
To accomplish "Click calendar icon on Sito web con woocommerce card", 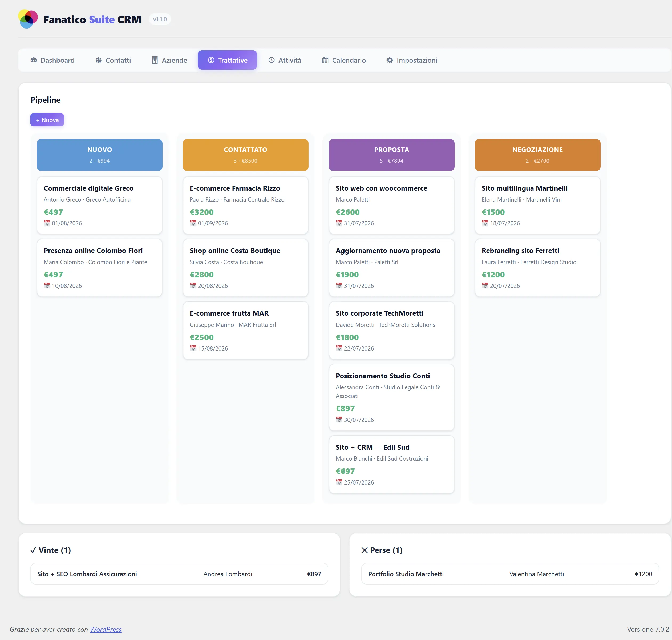I will coord(339,223).
